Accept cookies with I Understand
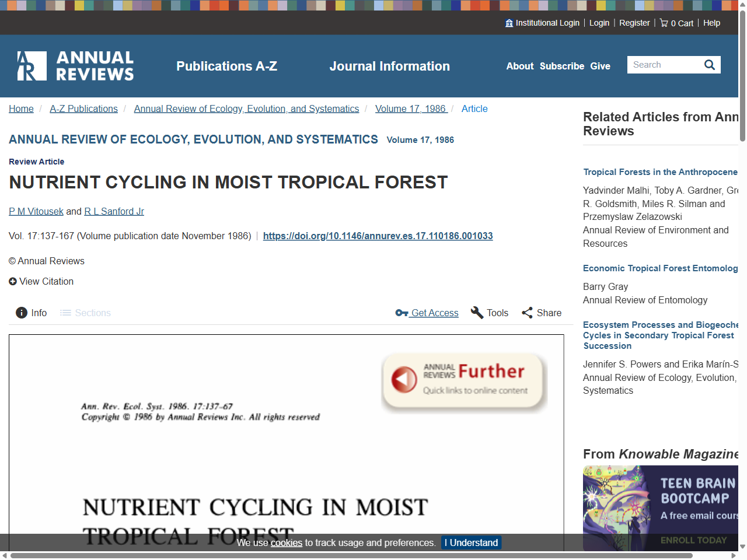 471,542
